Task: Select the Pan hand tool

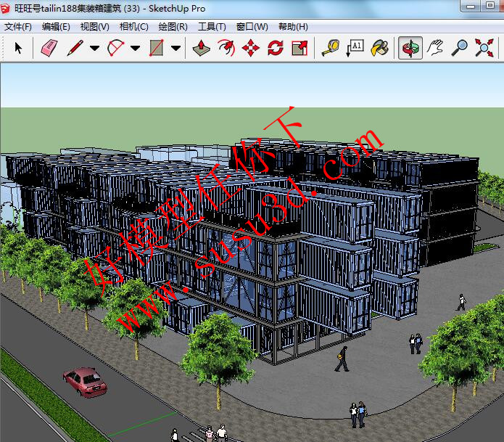Action: click(x=435, y=48)
